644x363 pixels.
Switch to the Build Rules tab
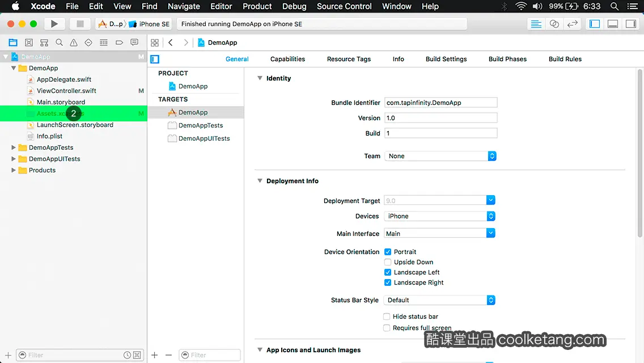565,59
